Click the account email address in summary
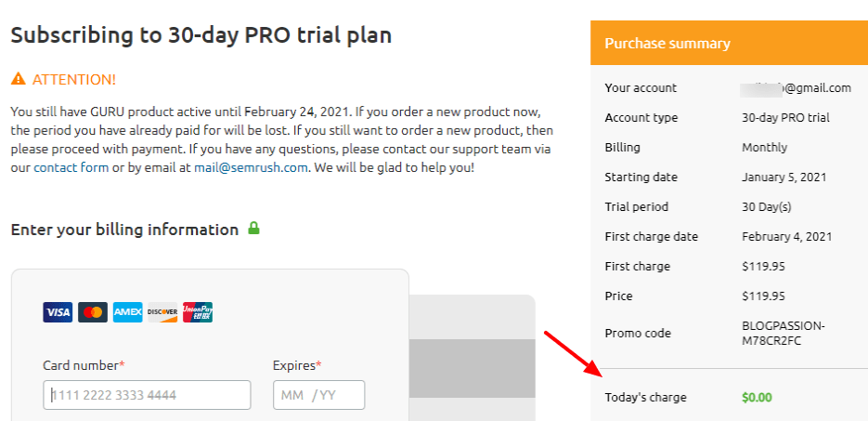Image resolution: width=868 pixels, height=421 pixels. [x=796, y=88]
